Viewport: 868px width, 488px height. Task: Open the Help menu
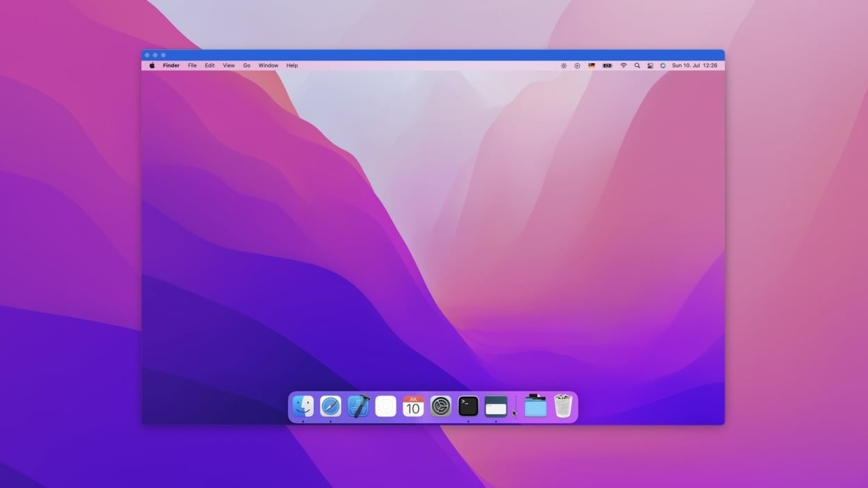click(x=291, y=65)
